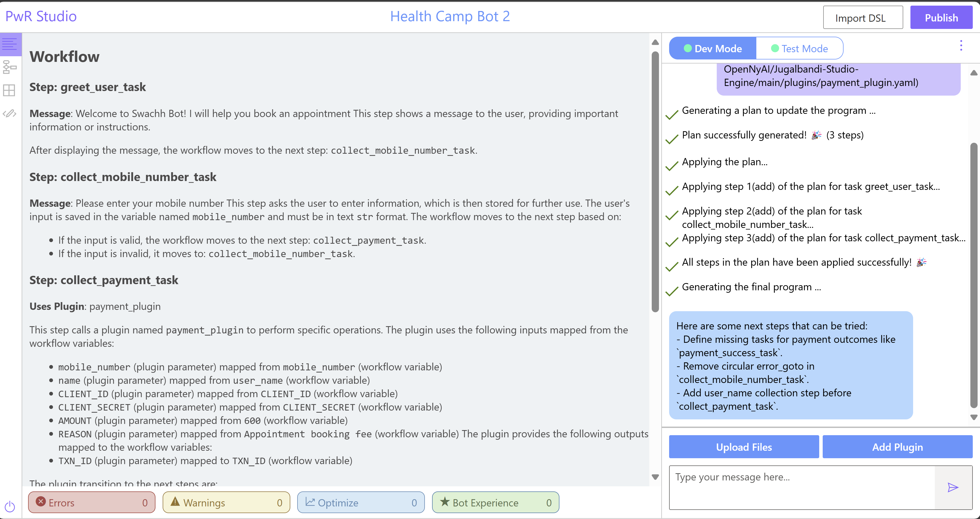
Task: Switch to Dev Mode
Action: click(x=712, y=48)
